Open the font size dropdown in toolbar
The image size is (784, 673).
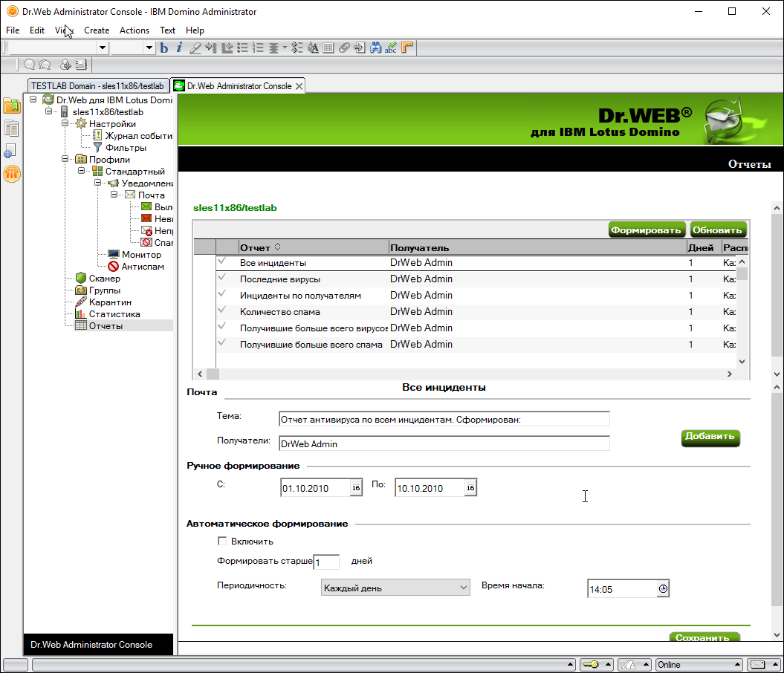coord(149,48)
